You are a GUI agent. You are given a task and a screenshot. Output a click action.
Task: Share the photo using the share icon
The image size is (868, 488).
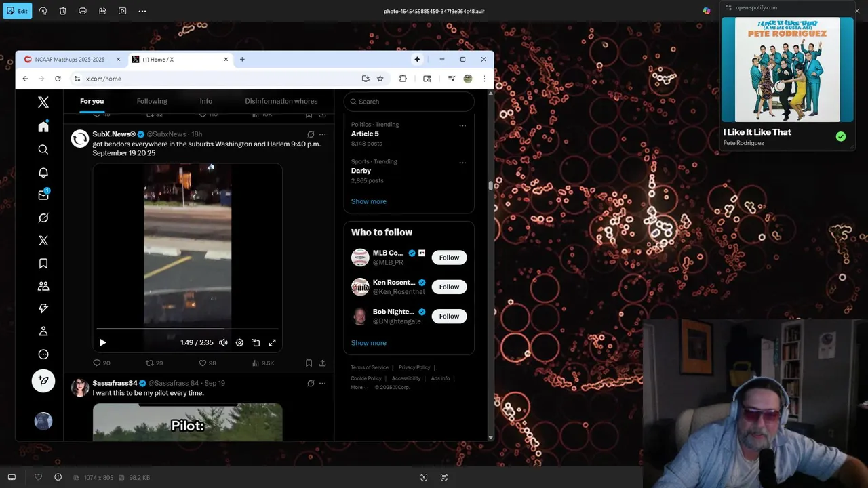pos(102,11)
